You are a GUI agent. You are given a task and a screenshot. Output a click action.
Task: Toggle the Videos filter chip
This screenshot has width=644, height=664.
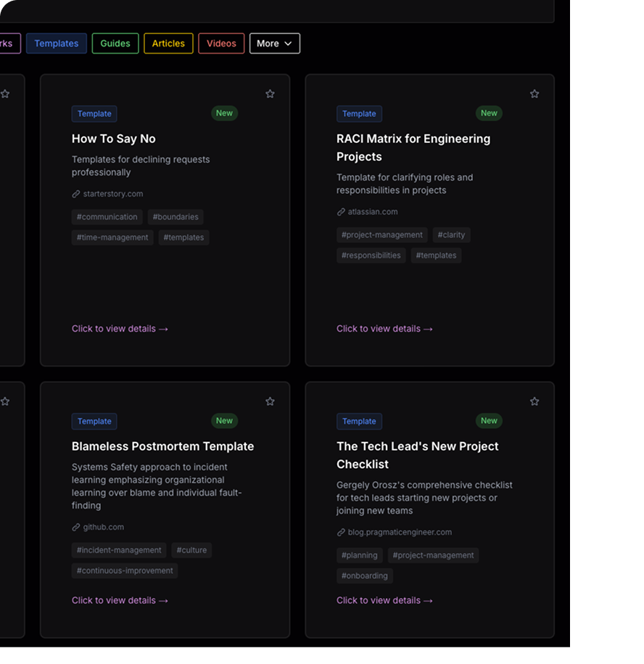221,44
